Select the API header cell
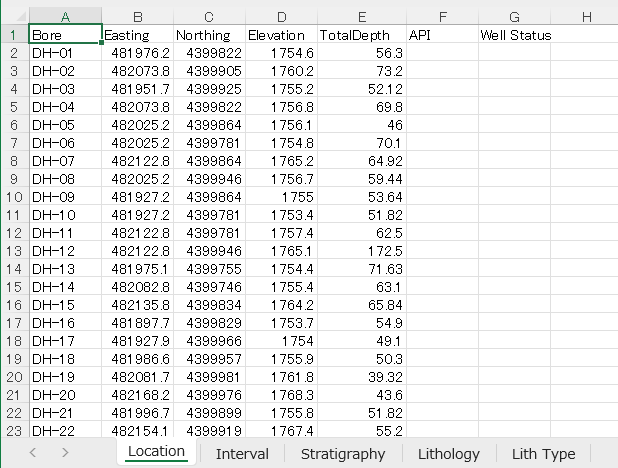Viewport: 618px width, 468px height. (442, 35)
